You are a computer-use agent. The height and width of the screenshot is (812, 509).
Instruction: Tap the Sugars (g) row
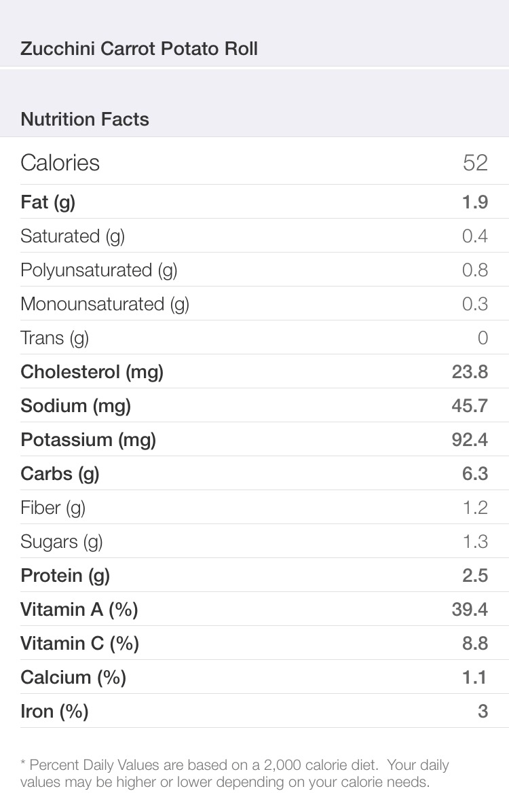[x=254, y=540]
